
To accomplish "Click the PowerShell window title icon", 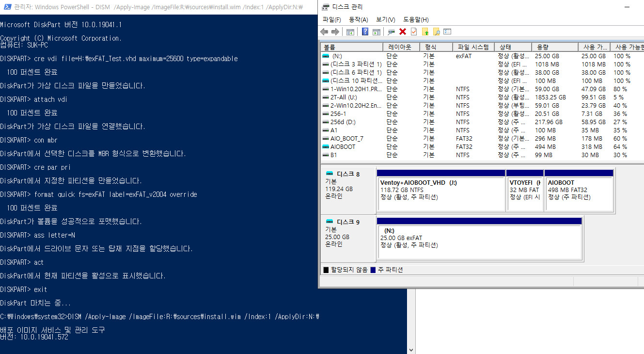I will tap(7, 7).
